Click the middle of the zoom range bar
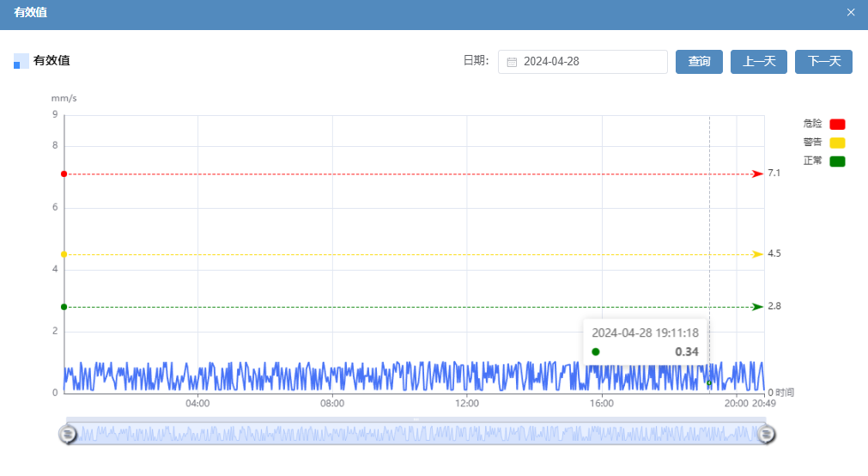The height and width of the screenshot is (476, 868). [416, 434]
